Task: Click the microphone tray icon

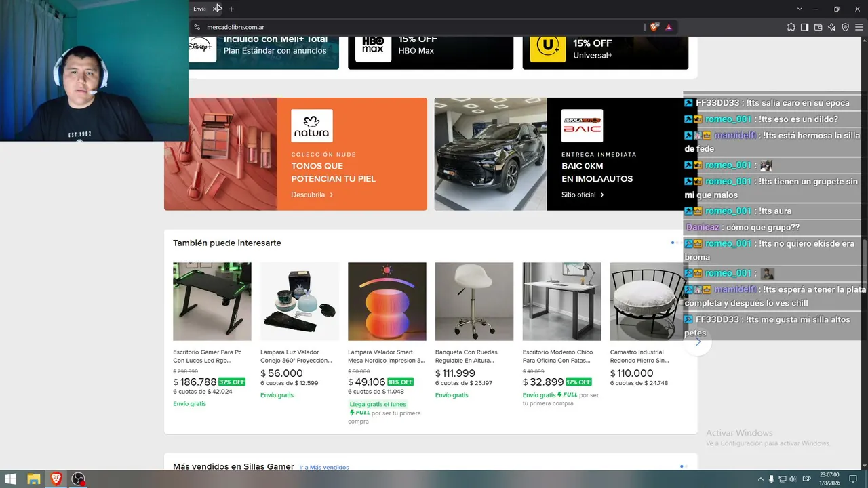Action: coord(771,479)
